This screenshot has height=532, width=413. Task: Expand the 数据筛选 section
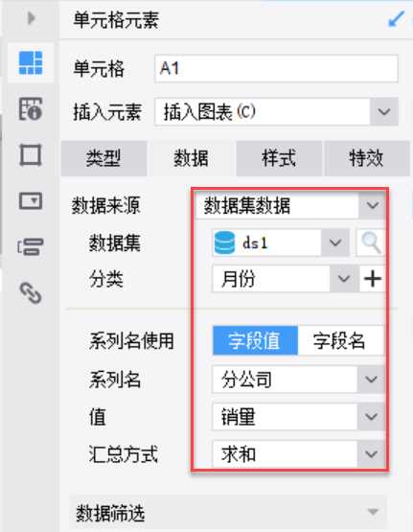coord(228,512)
